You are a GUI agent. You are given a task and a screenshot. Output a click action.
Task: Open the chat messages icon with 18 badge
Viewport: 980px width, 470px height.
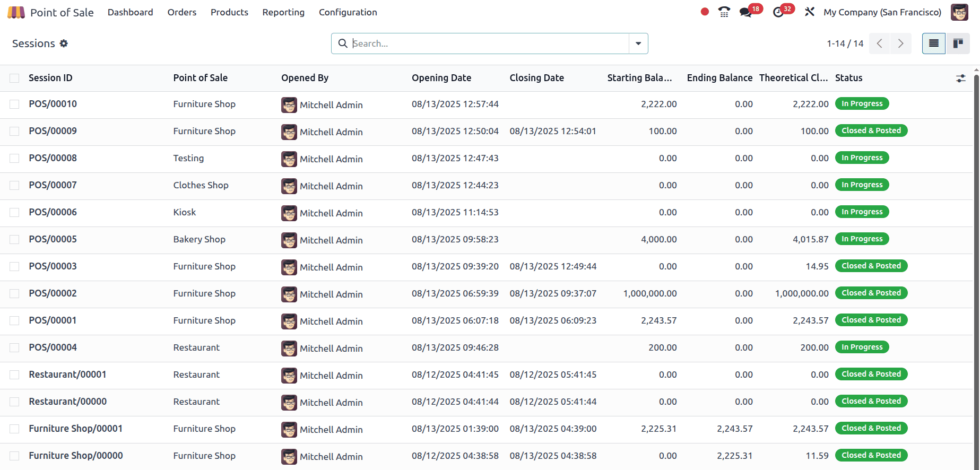coord(746,12)
